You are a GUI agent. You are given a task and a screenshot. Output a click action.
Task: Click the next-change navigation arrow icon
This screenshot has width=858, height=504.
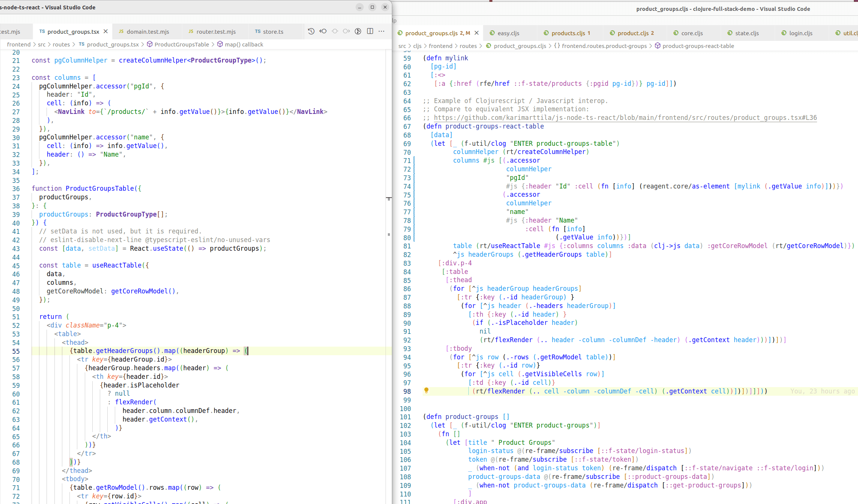[x=346, y=31]
